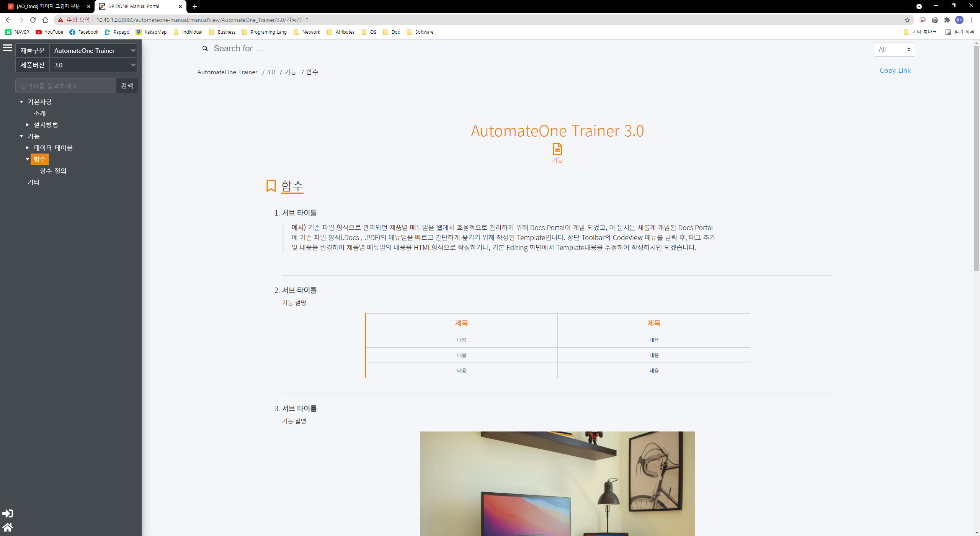Open the hamburger menu in sidebar

click(8, 48)
